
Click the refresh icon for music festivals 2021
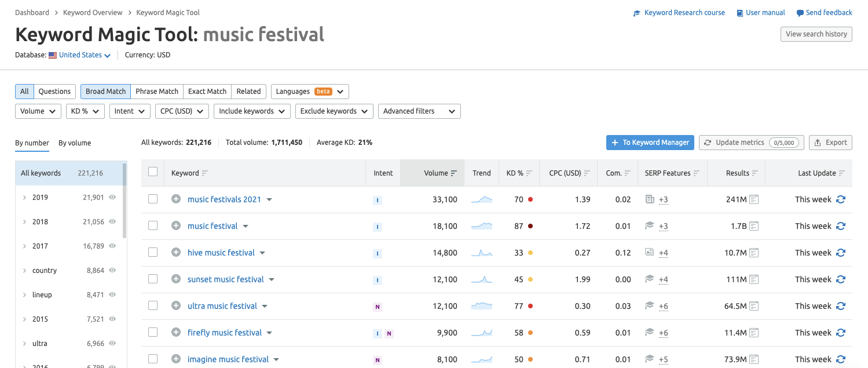(x=841, y=199)
